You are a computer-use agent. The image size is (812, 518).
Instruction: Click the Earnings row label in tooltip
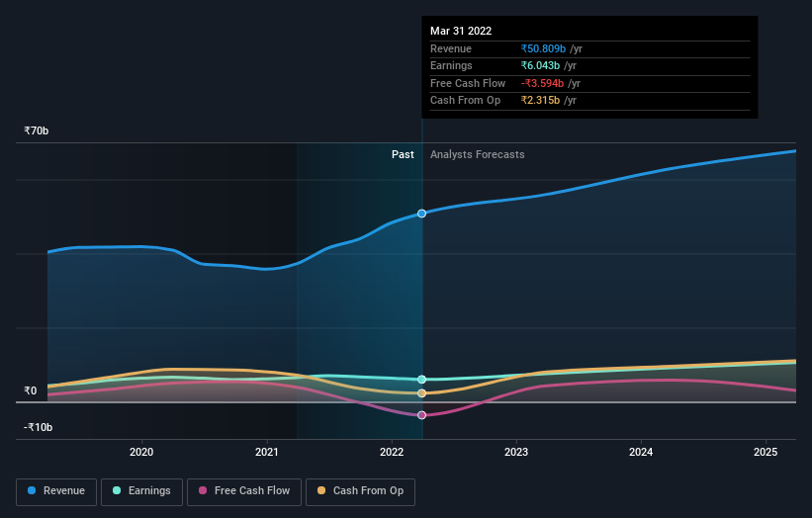(x=451, y=65)
